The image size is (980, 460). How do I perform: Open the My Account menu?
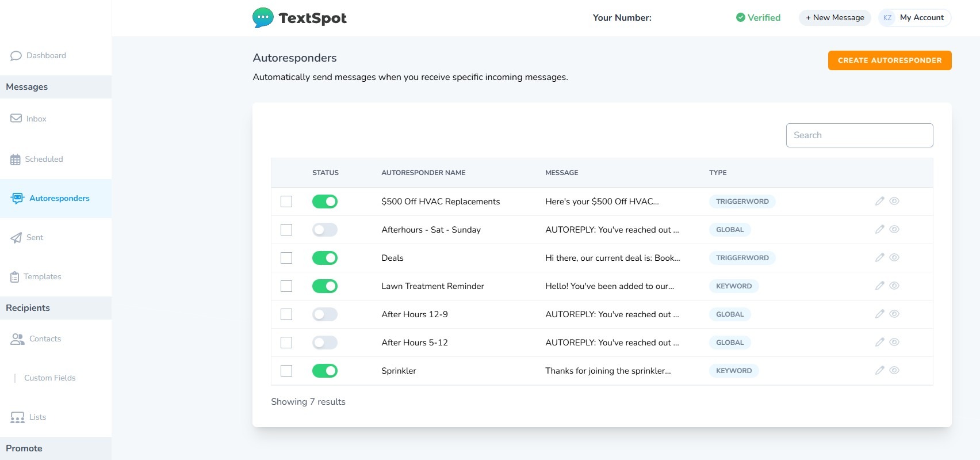click(x=914, y=18)
